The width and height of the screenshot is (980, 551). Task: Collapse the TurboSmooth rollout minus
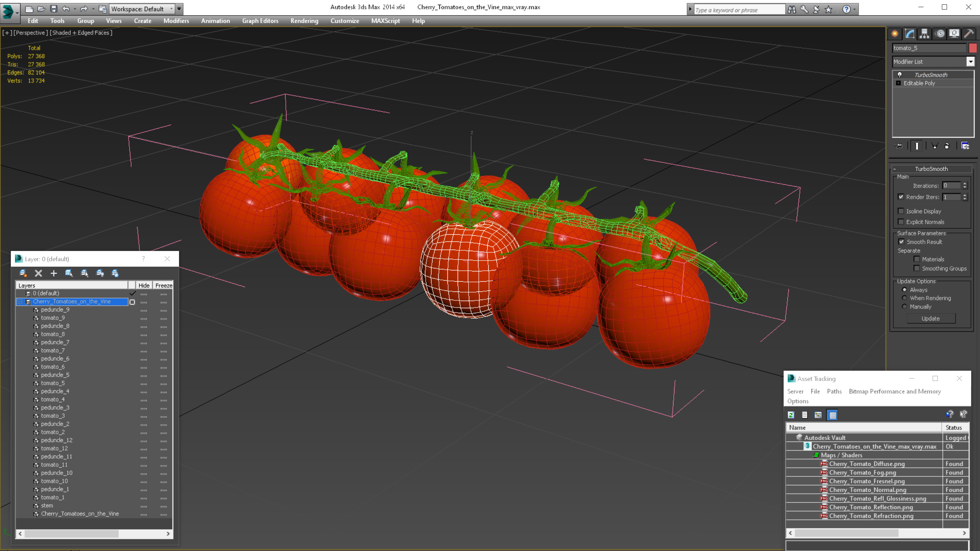(x=894, y=169)
